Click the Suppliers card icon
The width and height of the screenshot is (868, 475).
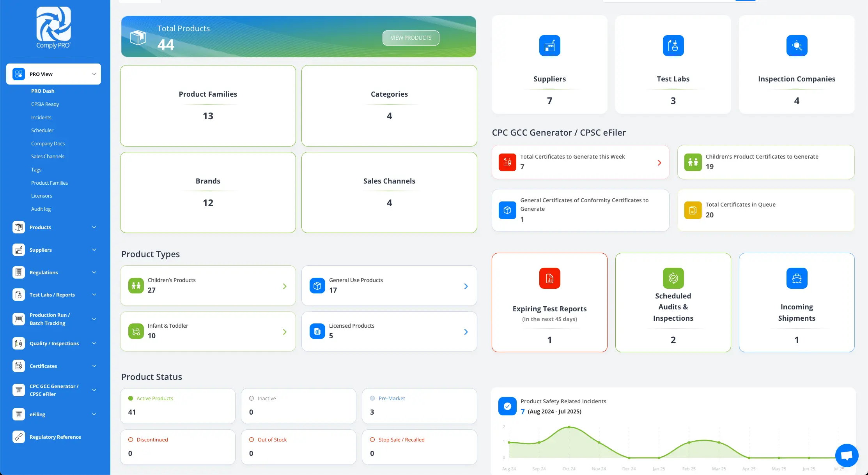pyautogui.click(x=549, y=46)
